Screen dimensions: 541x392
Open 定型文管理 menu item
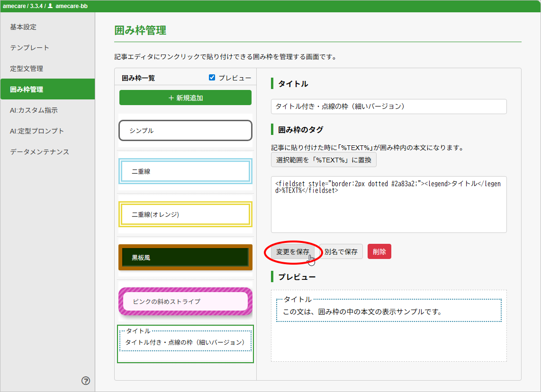27,69
